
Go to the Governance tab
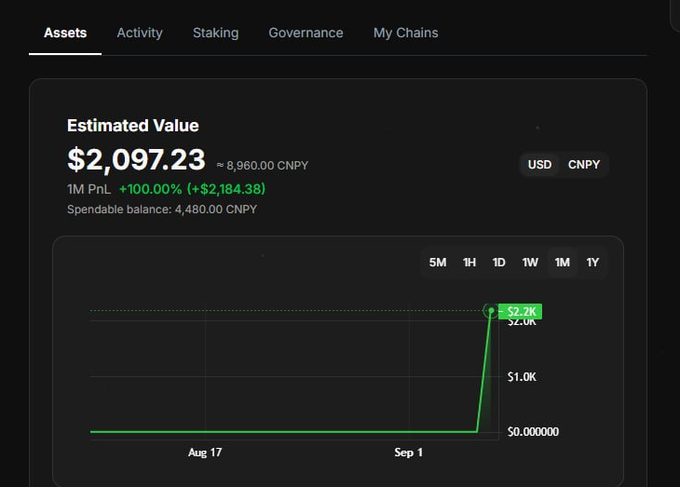click(306, 33)
